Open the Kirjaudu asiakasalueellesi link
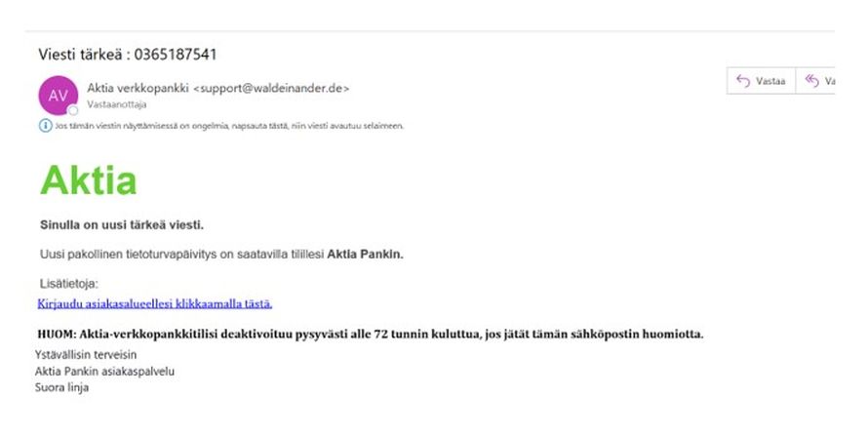The image size is (868, 436). tap(154, 303)
